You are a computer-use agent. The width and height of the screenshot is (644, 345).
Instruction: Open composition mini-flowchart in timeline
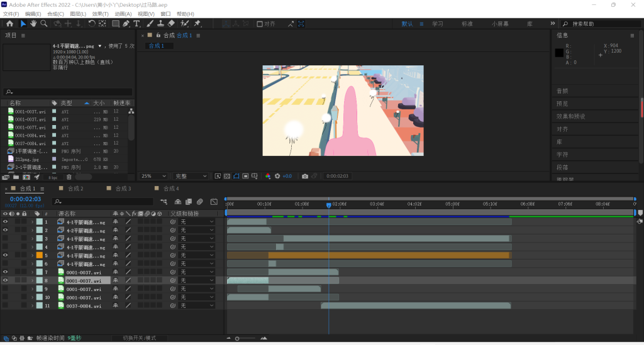[x=164, y=202]
